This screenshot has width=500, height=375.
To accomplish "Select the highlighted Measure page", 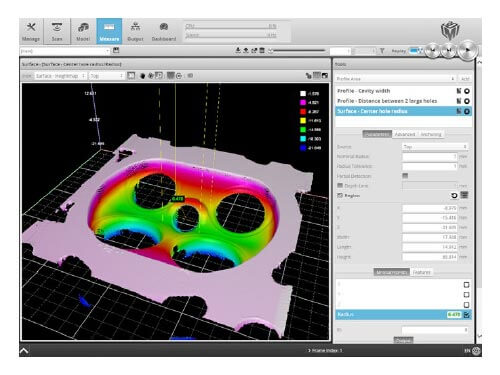I will point(109,31).
